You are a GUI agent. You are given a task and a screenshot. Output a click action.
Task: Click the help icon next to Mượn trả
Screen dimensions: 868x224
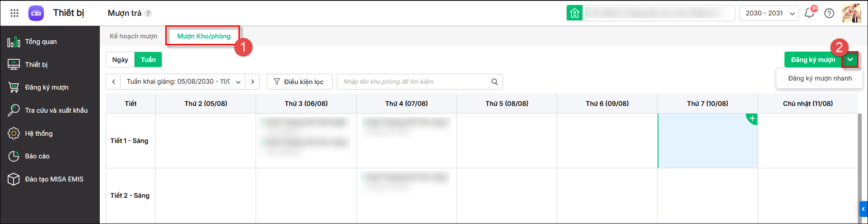point(148,13)
